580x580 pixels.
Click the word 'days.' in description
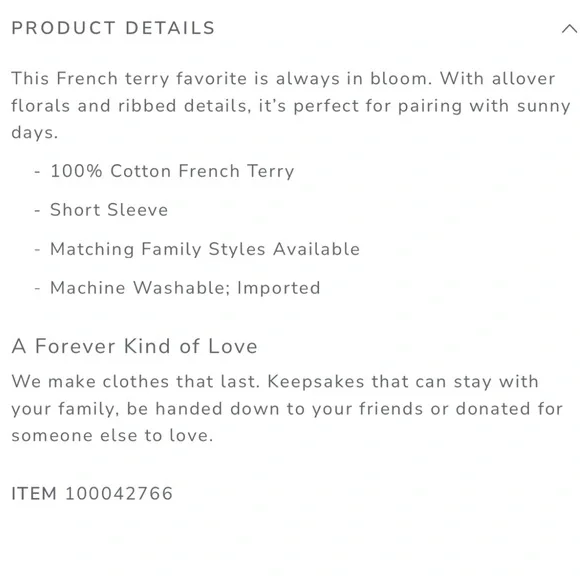point(35,132)
